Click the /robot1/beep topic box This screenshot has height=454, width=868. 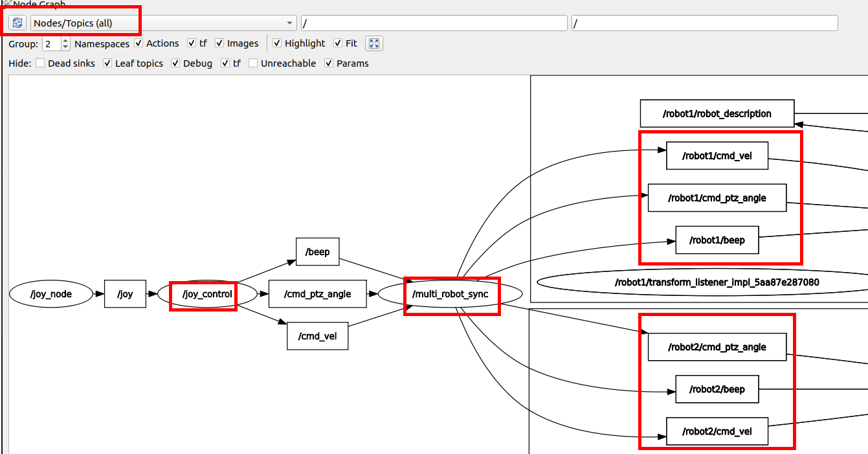tap(717, 240)
